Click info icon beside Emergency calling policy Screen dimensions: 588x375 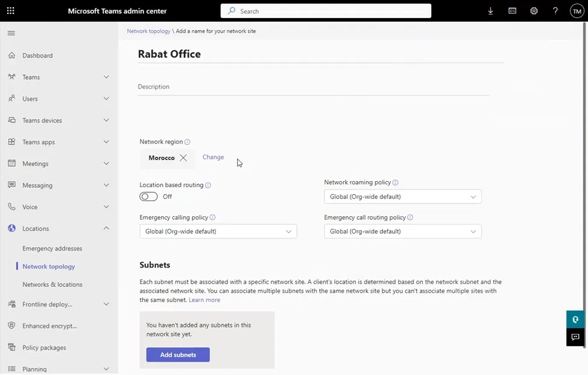[212, 217]
